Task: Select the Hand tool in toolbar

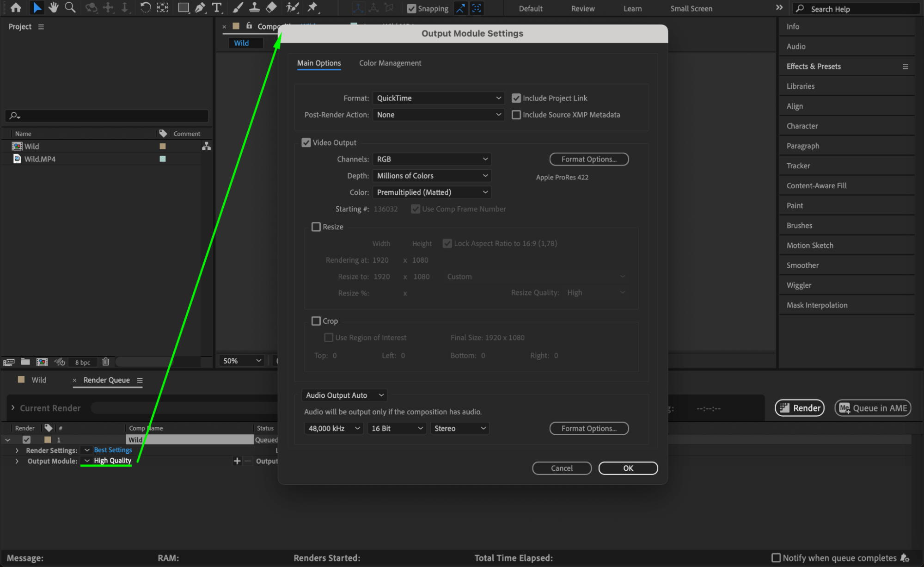Action: coord(54,7)
